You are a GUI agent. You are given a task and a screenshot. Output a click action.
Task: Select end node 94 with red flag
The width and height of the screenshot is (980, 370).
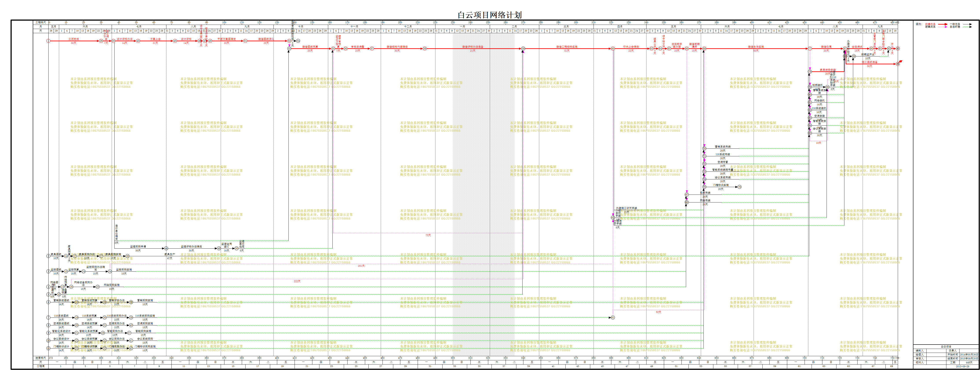tap(898, 64)
